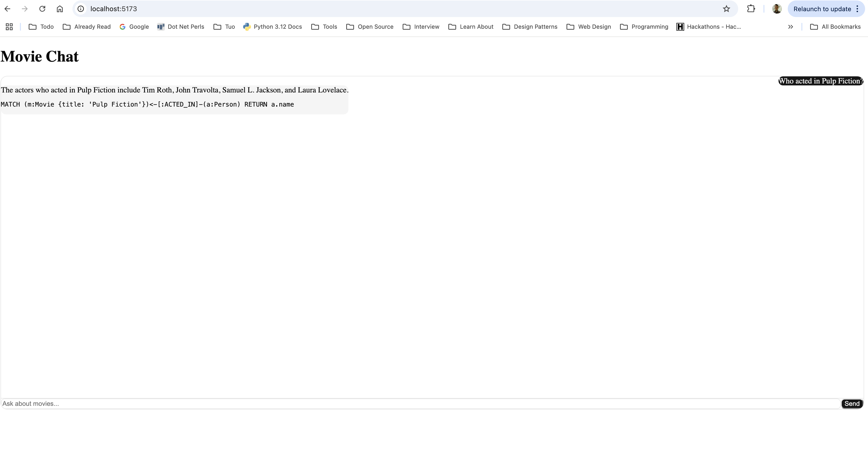Image resolution: width=868 pixels, height=454 pixels.
Task: Open the Todo bookmark folder
Action: (41, 27)
